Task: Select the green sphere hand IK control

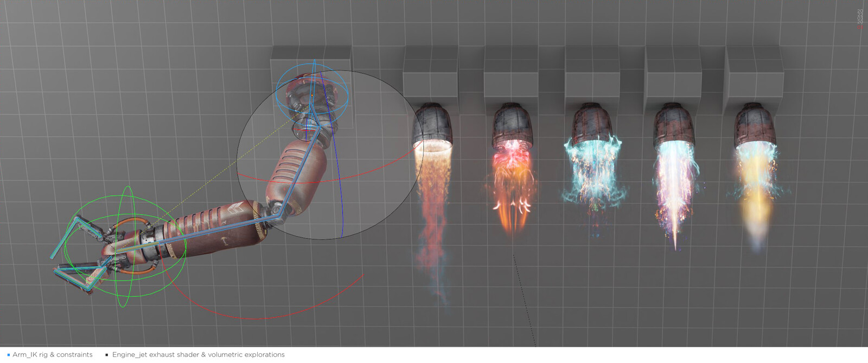Action: [125, 247]
